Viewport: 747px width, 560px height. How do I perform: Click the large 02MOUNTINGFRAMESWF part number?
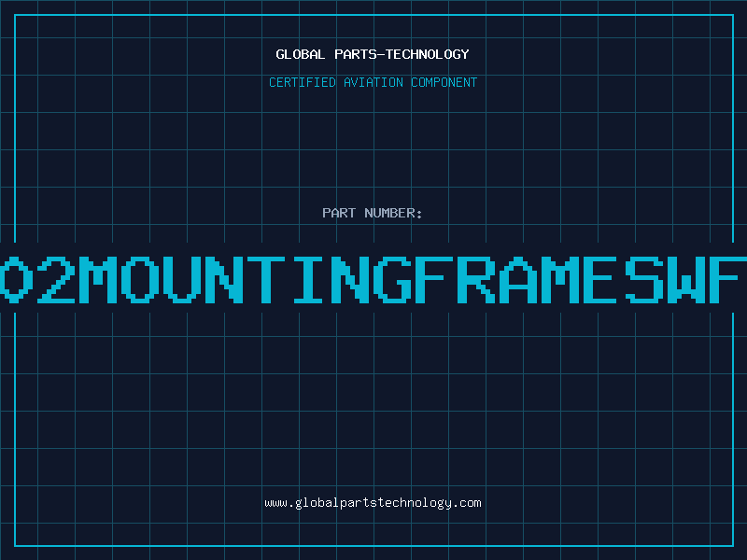pyautogui.click(x=373, y=280)
